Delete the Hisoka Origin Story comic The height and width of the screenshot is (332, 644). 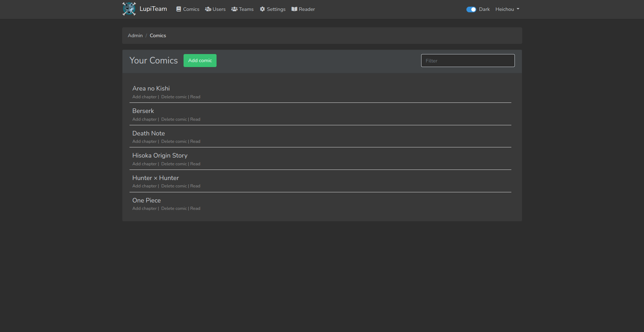[x=174, y=164]
